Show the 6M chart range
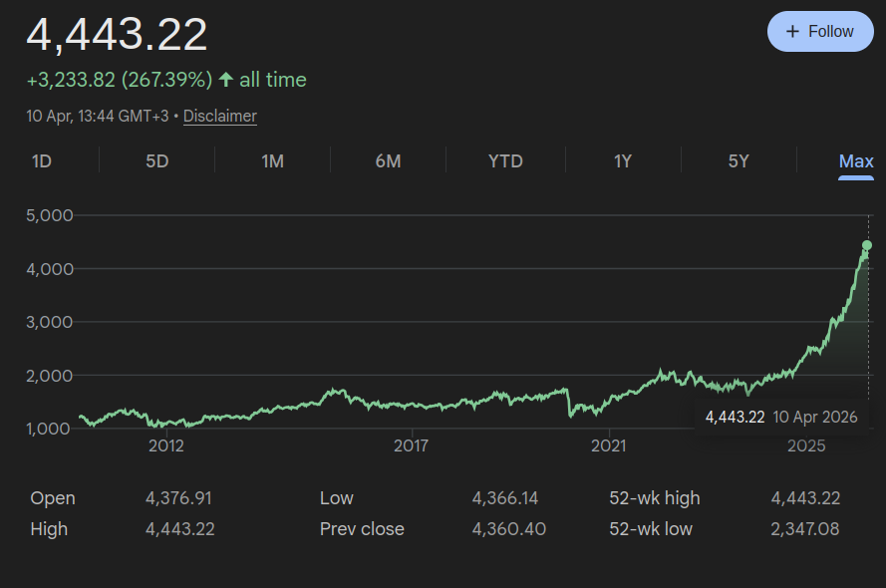The image size is (886, 588). point(389,161)
